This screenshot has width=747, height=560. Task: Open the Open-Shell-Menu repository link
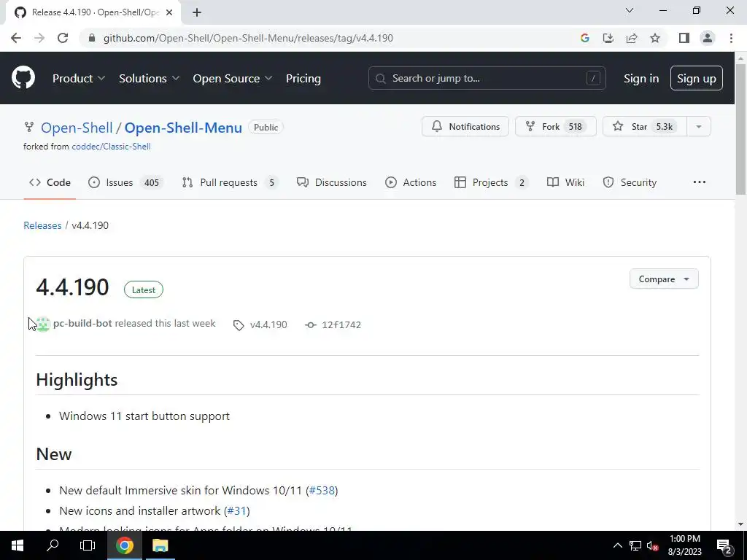click(x=183, y=128)
